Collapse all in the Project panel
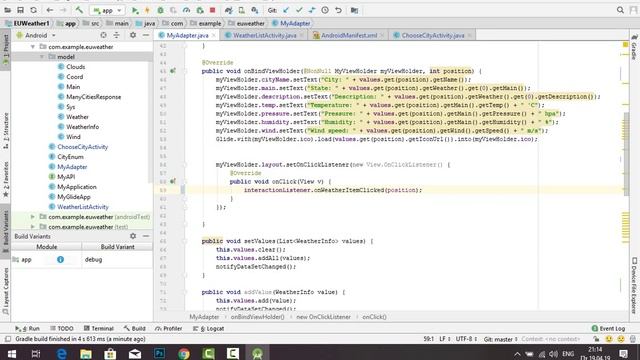 click(x=117, y=36)
